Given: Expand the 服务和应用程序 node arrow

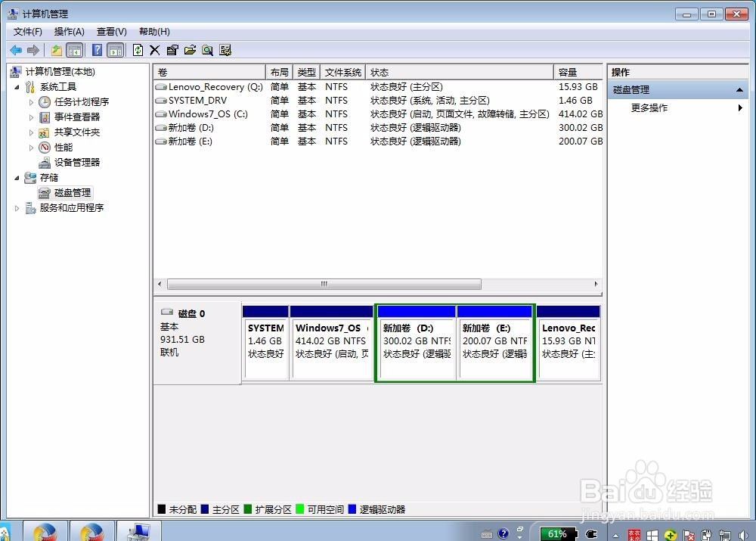Looking at the screenshot, I should (x=17, y=209).
